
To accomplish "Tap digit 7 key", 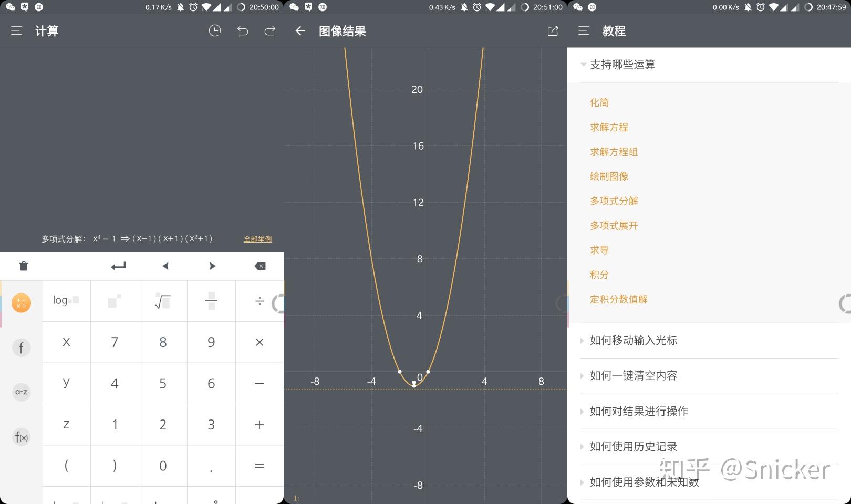I will pyautogui.click(x=115, y=342).
